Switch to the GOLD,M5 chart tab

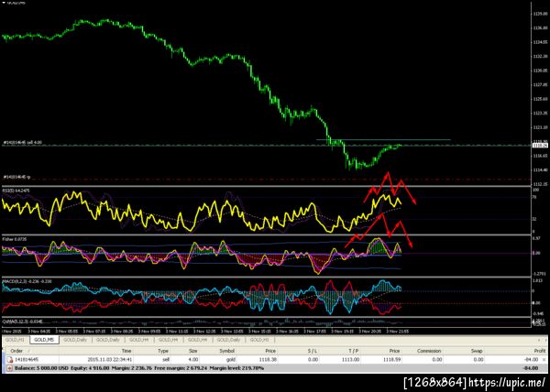tap(44, 340)
